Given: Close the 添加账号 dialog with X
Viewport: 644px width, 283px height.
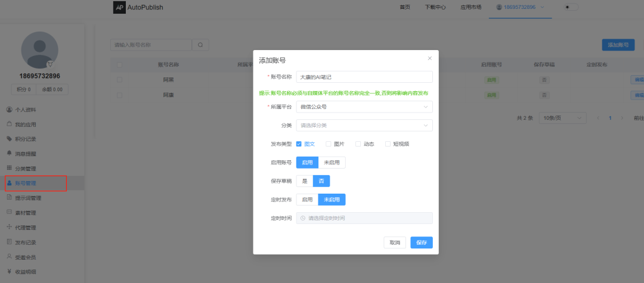Looking at the screenshot, I should [x=429, y=58].
